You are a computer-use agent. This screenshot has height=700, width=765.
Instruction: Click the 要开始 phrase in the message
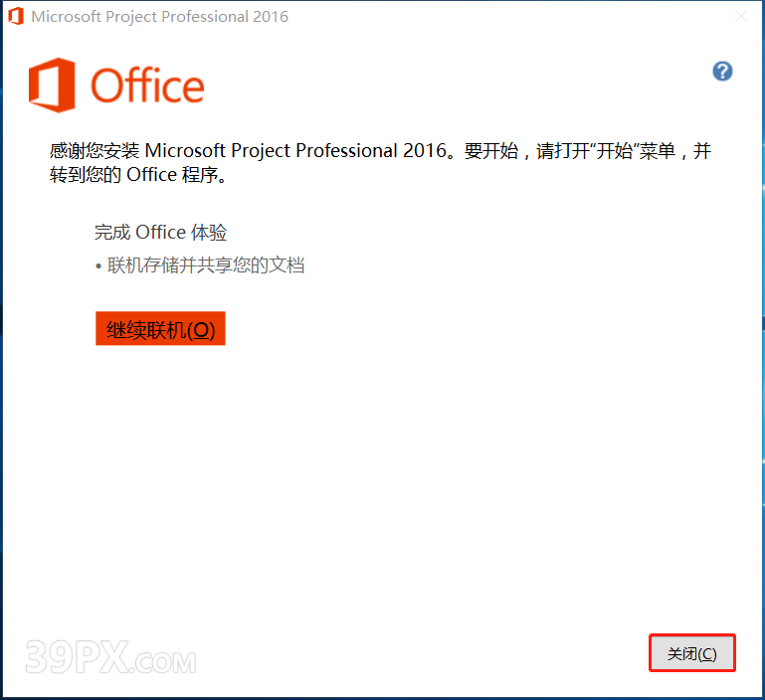[490, 151]
